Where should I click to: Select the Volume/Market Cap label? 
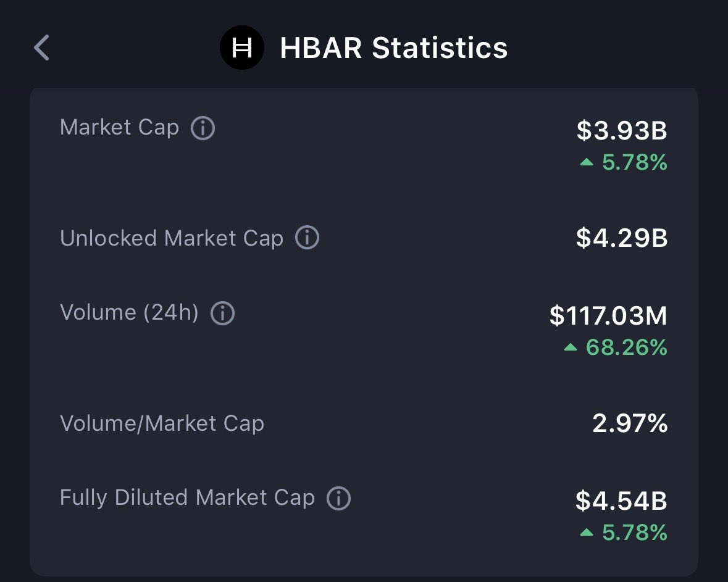(x=162, y=424)
